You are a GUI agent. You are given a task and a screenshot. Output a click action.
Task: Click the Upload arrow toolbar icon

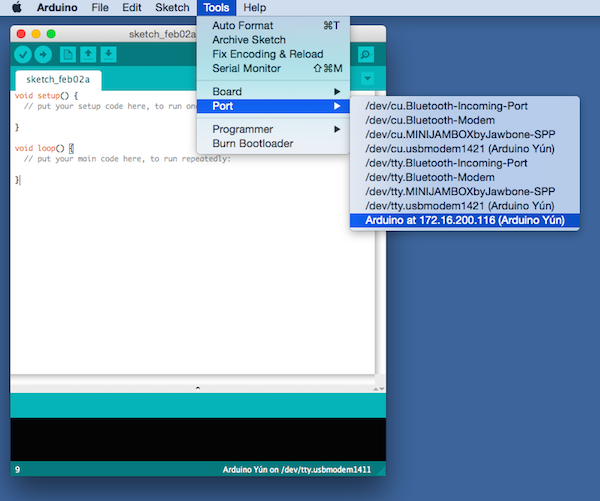(43, 55)
